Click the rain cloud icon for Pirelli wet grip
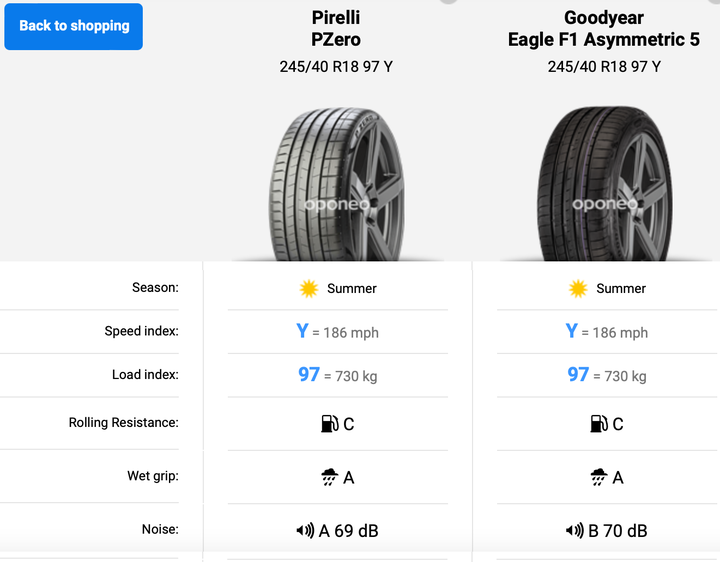 click(x=329, y=478)
